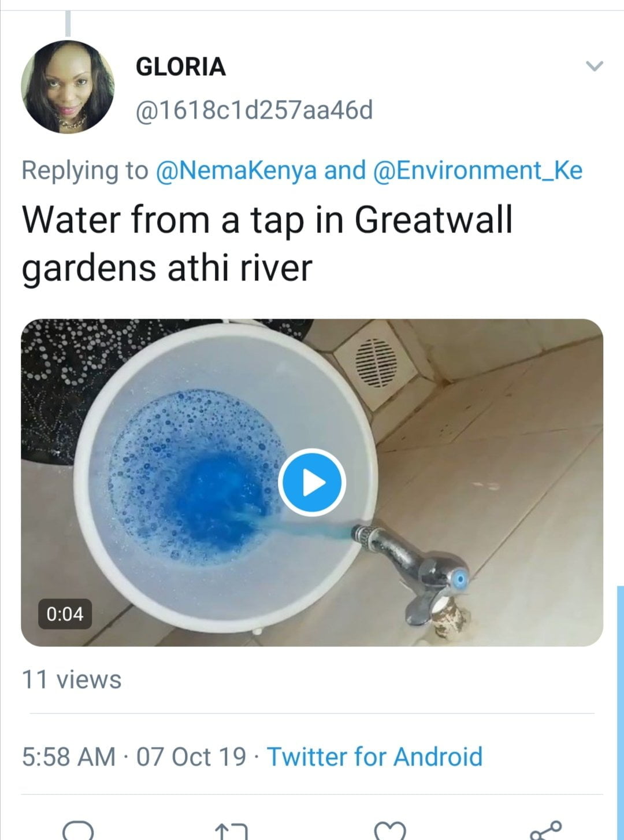
Task: Open the @Environment_Ke mention
Action: click(x=478, y=171)
